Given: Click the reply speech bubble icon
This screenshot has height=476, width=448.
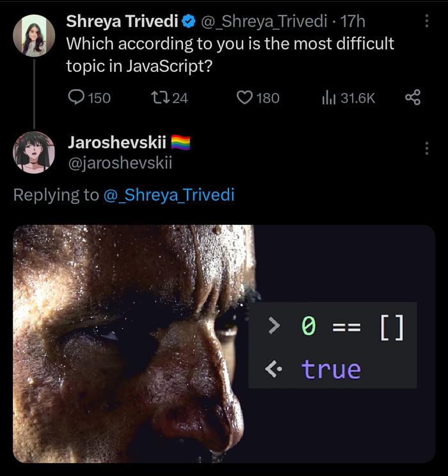Looking at the screenshot, I should [x=76, y=97].
